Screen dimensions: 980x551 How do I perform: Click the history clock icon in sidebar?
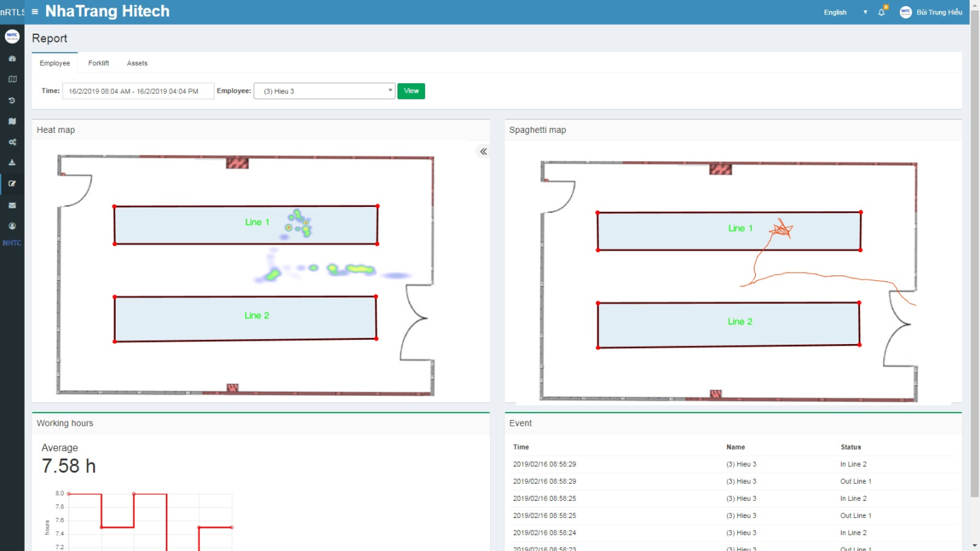coord(12,101)
